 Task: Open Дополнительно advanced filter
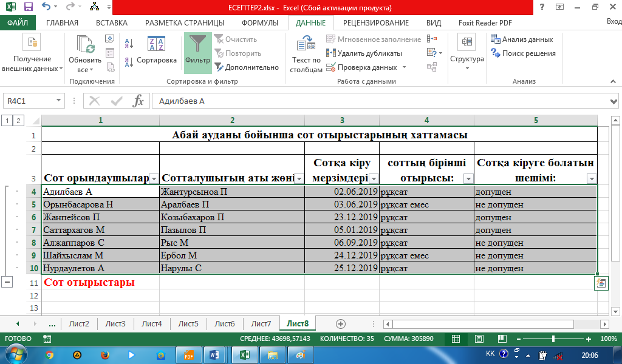tap(247, 67)
